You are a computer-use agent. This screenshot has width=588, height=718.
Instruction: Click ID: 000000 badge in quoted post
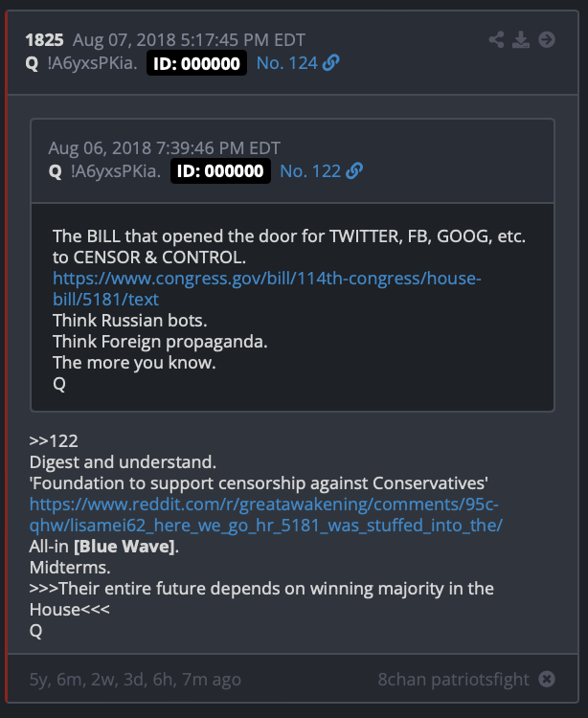click(x=220, y=170)
